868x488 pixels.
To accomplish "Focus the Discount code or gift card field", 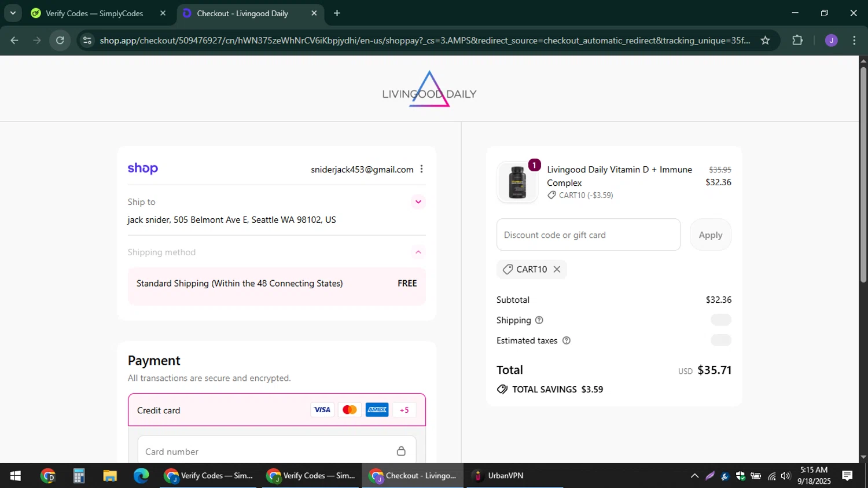I will [589, 235].
